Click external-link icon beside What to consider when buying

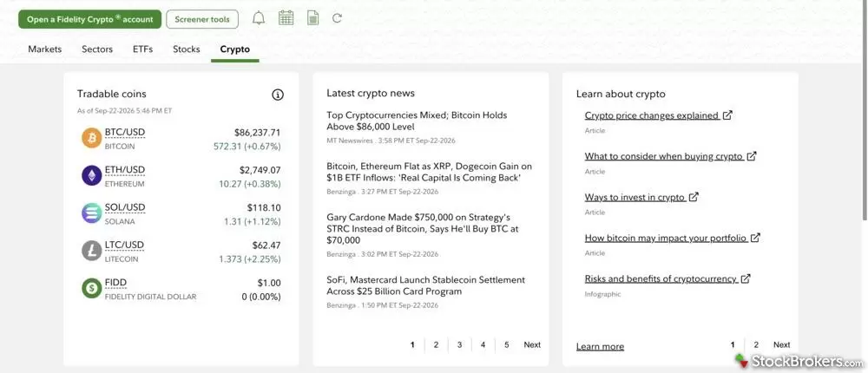(752, 156)
